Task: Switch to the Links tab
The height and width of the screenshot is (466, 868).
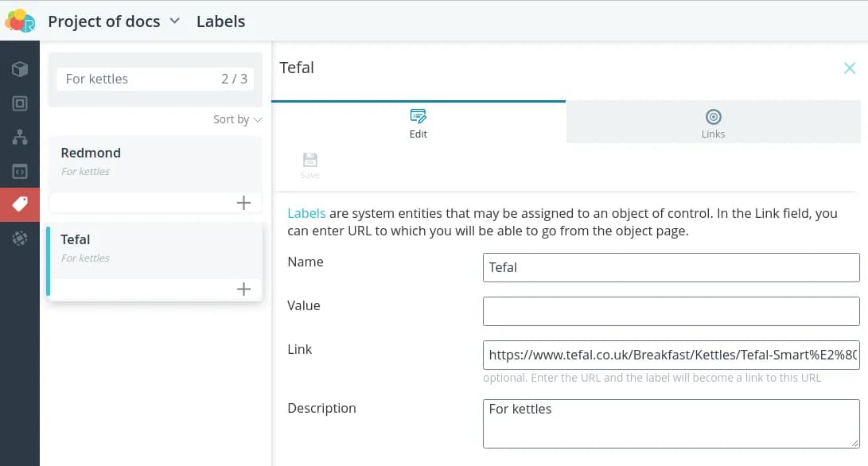Action: point(713,123)
